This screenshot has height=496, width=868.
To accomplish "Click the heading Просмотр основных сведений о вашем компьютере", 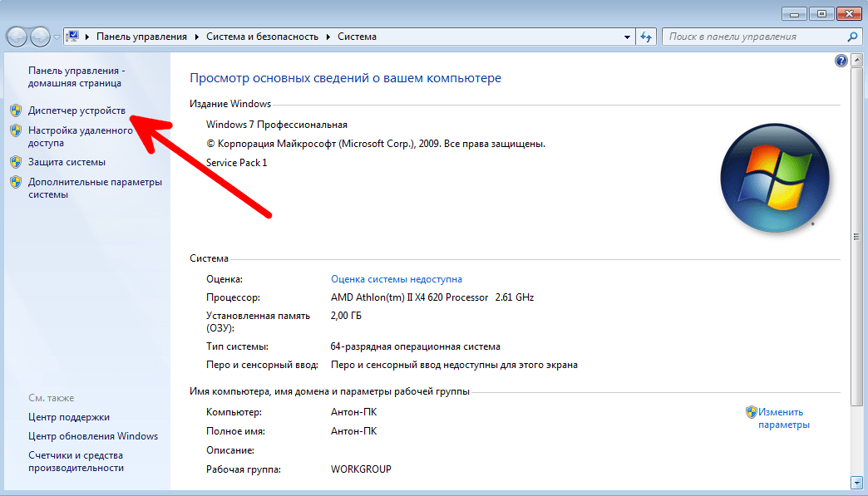I will tap(345, 78).
